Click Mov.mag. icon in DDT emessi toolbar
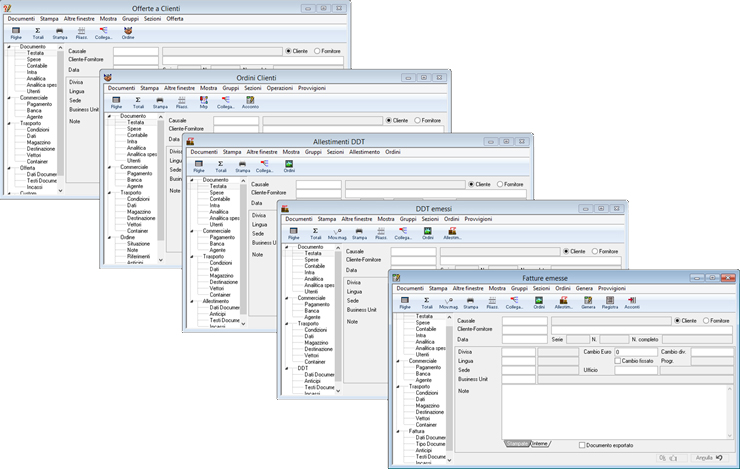The image size is (740, 469). coord(337,233)
